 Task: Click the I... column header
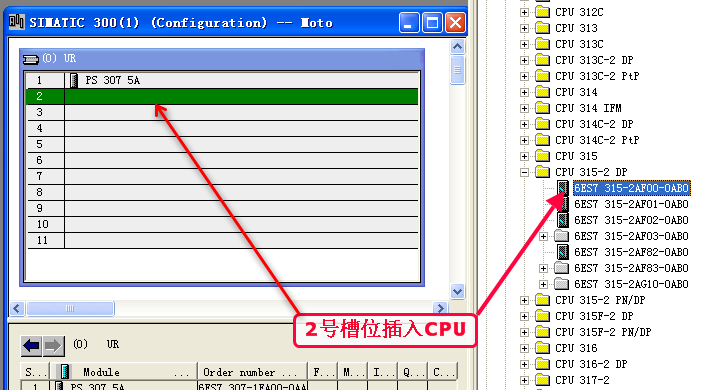[382, 372]
